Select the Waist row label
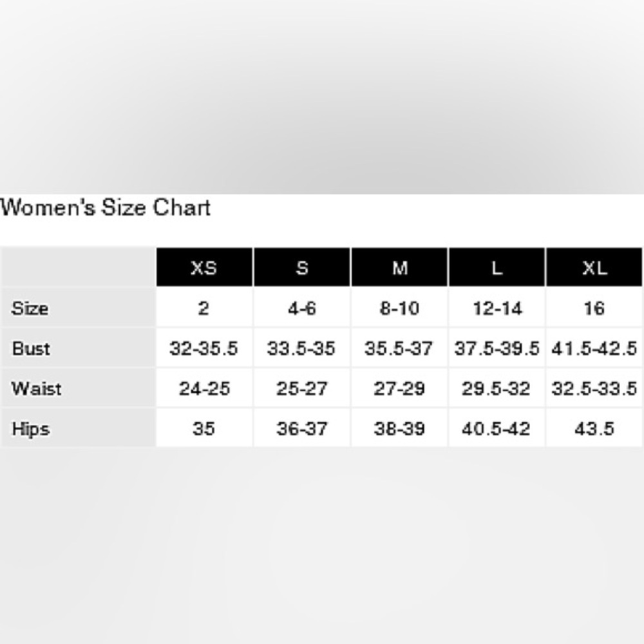644x644 pixels. click(x=36, y=389)
